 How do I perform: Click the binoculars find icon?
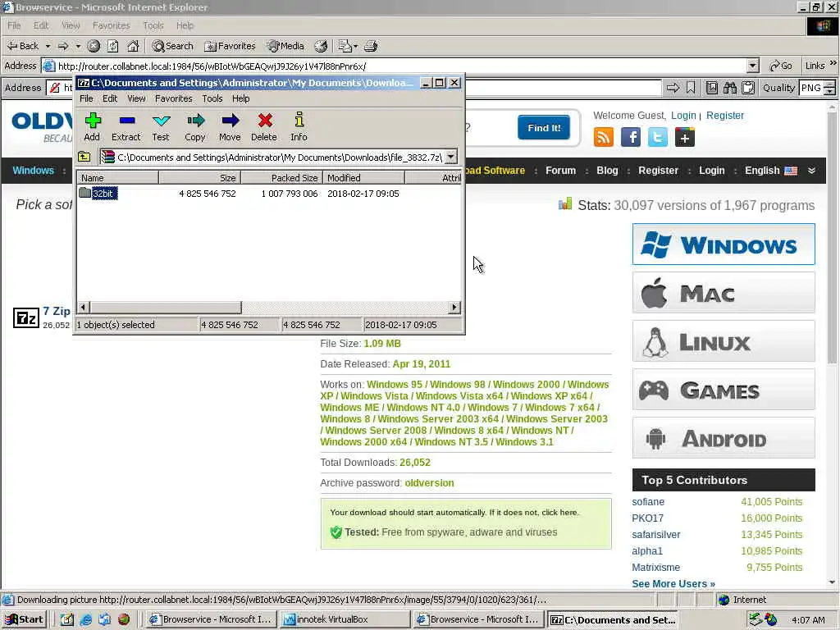tap(729, 88)
